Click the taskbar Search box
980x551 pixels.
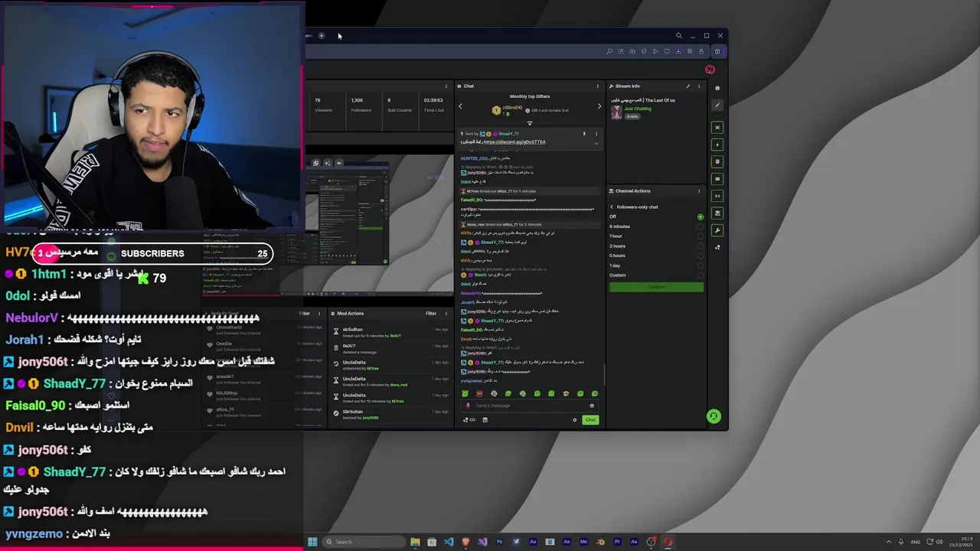click(364, 542)
